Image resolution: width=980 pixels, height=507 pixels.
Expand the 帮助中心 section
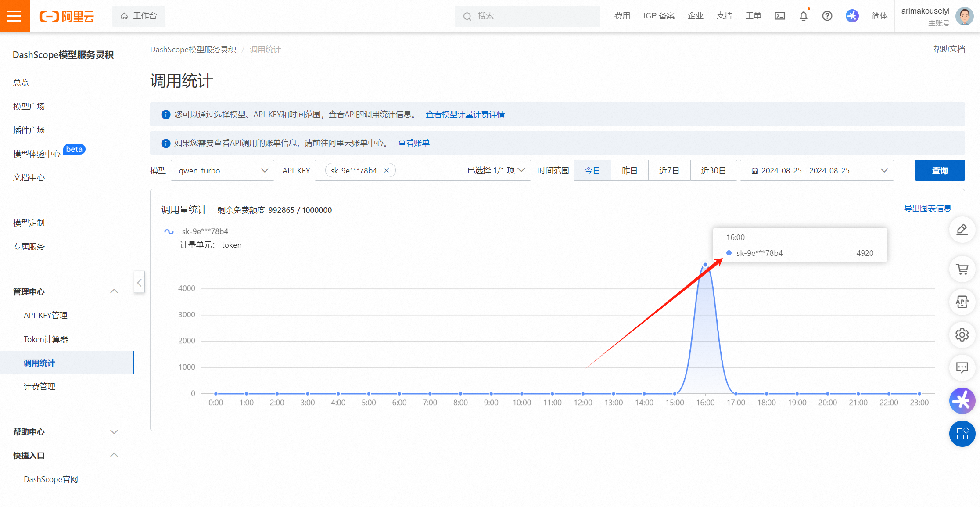click(x=114, y=432)
